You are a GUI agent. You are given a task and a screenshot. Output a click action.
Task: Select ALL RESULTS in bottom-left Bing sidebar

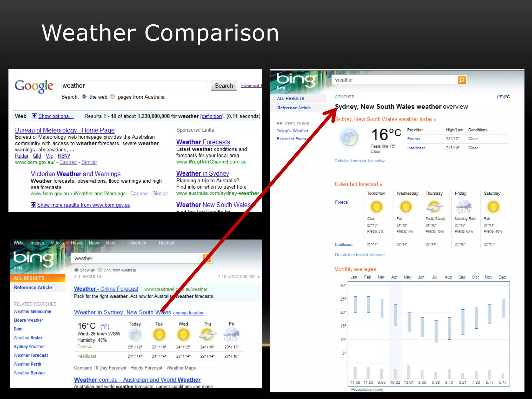[38, 278]
